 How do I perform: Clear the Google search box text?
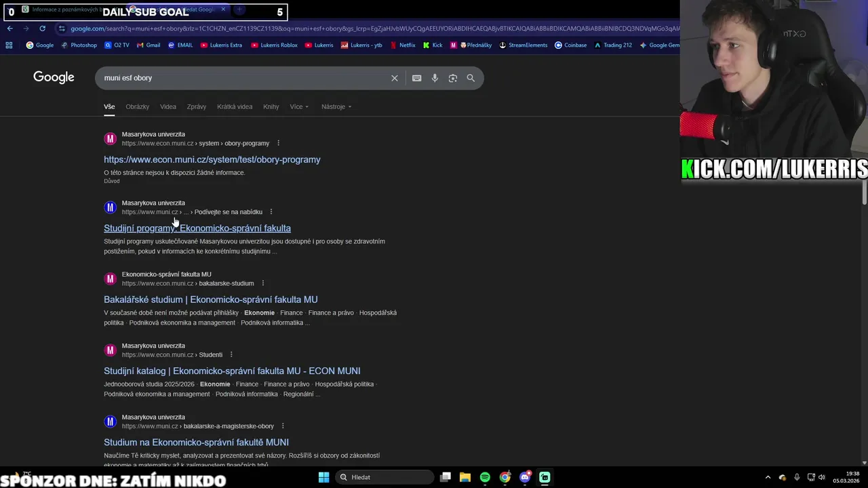(x=394, y=78)
